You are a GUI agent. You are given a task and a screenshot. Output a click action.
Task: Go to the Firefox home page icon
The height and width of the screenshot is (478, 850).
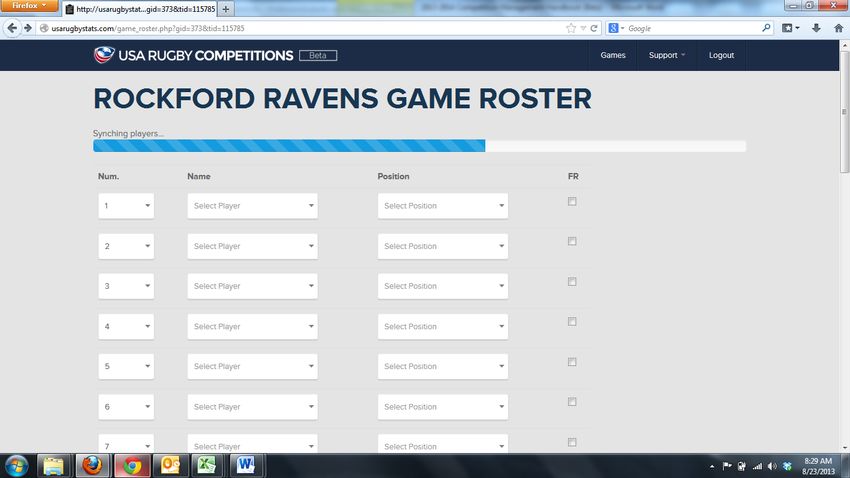tap(838, 28)
